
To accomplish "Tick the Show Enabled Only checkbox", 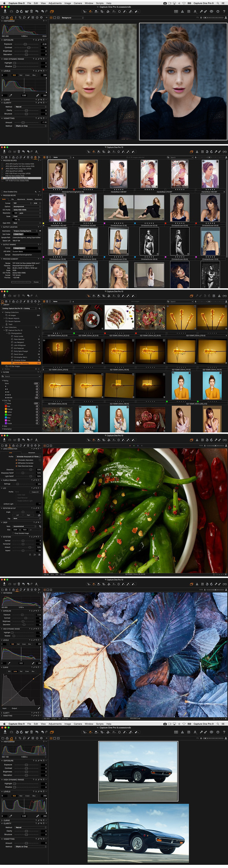I will pyautogui.click(x=2, y=192).
